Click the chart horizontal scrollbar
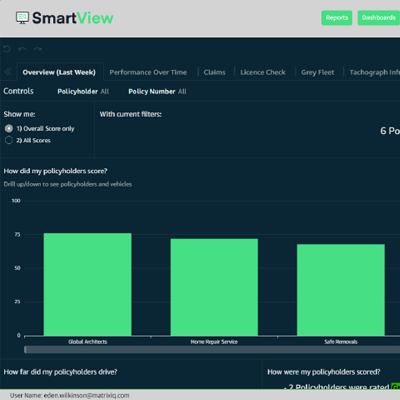The image size is (400, 400). pyautogui.click(x=212, y=349)
